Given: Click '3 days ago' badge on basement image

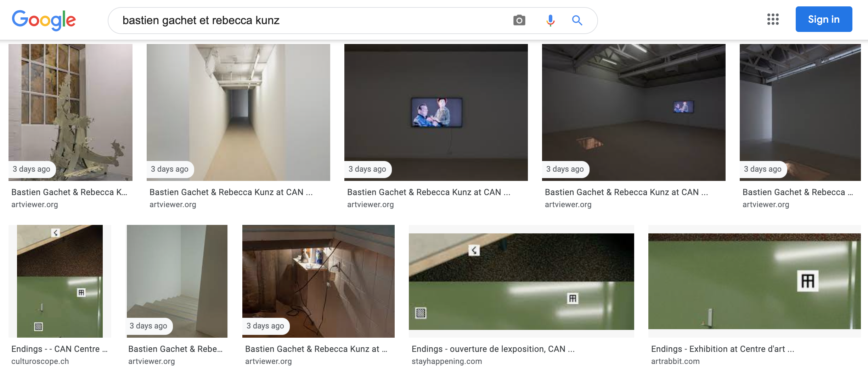Looking at the screenshot, I should click(x=265, y=326).
